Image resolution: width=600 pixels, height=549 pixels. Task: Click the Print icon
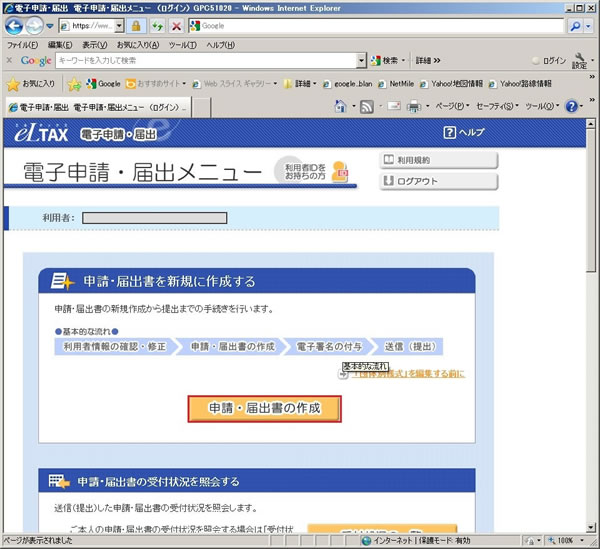[x=414, y=106]
